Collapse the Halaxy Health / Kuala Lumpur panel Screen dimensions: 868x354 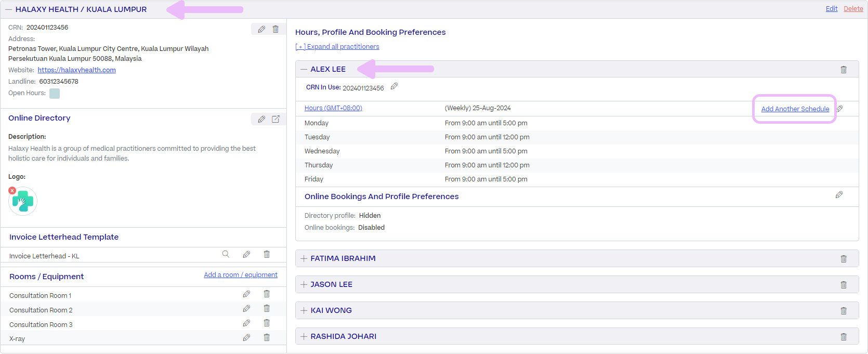pyautogui.click(x=9, y=9)
